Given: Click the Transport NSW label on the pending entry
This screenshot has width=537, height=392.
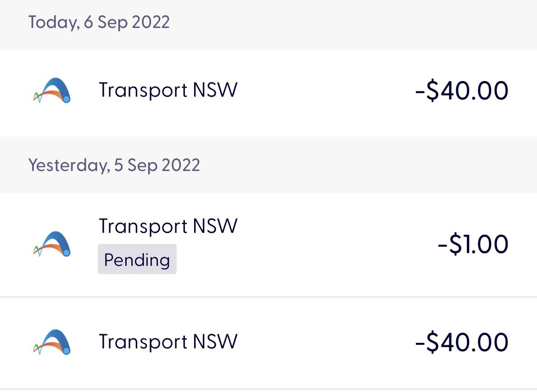Looking at the screenshot, I should coord(168,226).
